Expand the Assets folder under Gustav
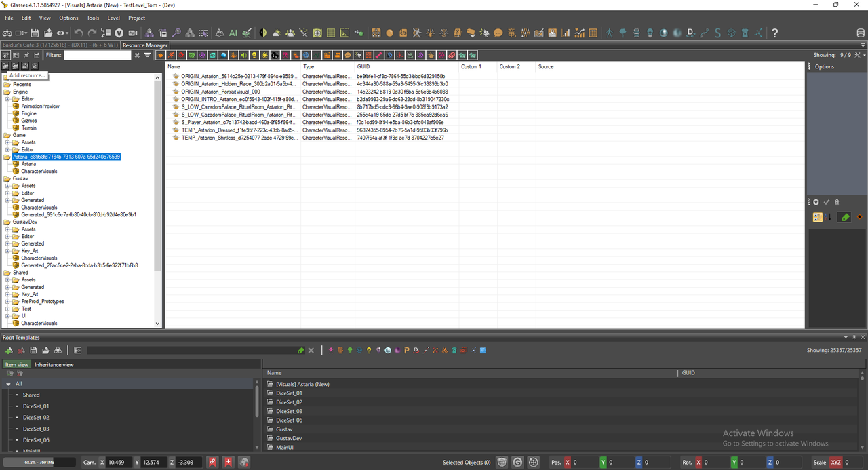 coord(7,186)
